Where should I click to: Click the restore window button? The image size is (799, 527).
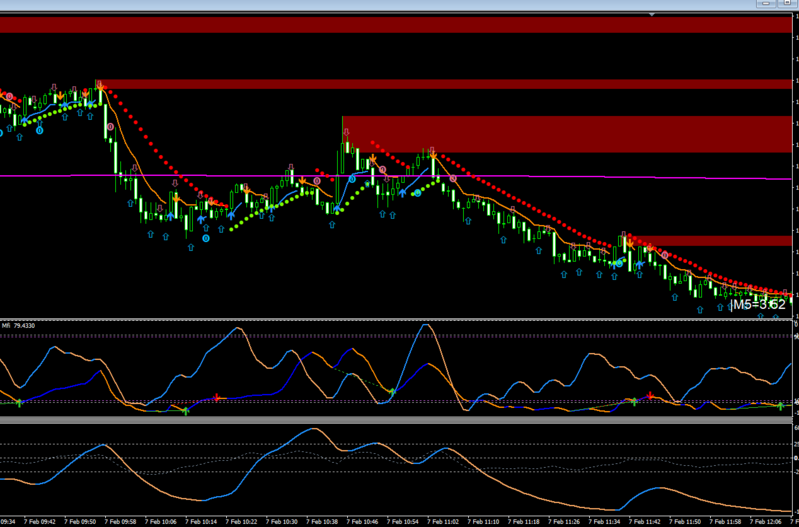tap(787, 4)
